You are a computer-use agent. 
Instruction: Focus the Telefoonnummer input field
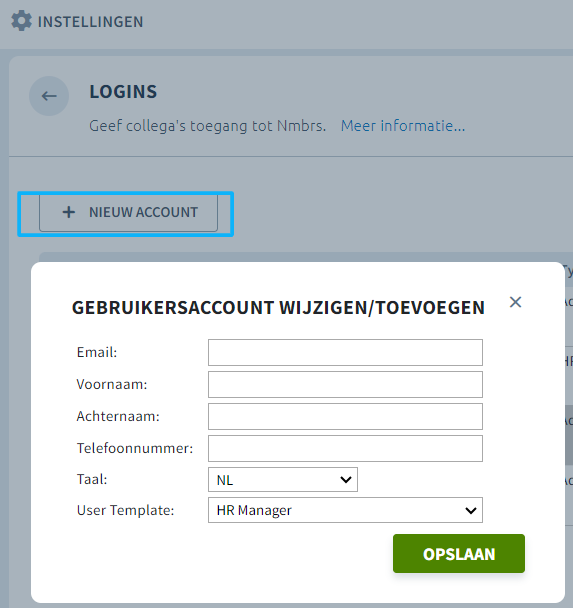tap(345, 448)
